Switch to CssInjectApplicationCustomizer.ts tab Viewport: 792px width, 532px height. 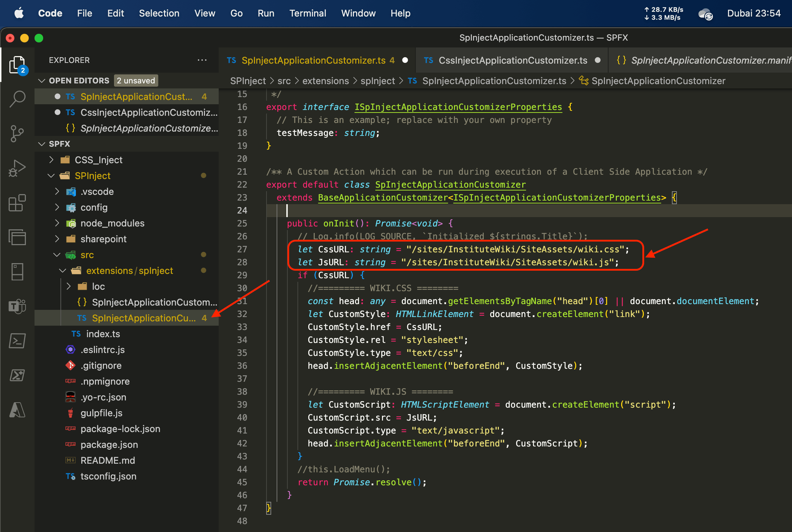pos(513,60)
